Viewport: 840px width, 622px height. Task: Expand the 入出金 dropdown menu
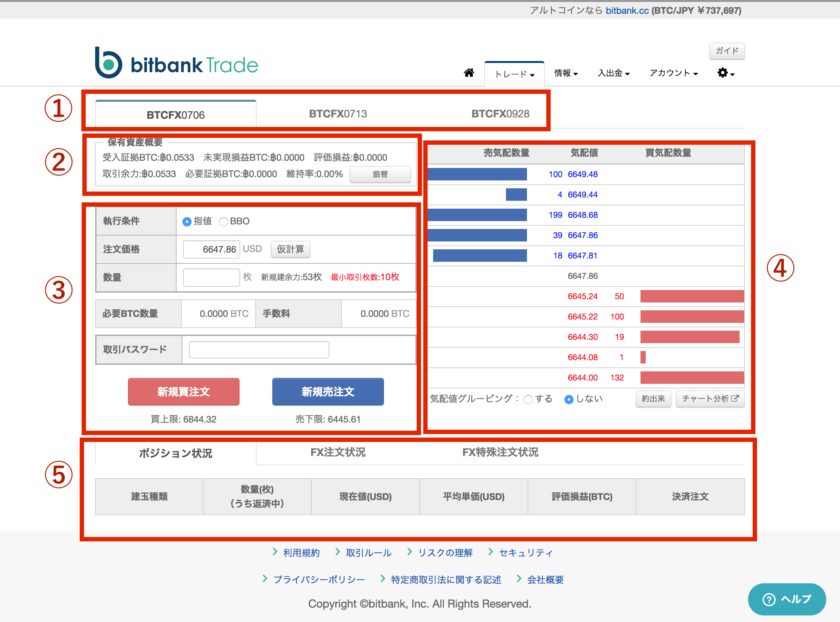614,73
